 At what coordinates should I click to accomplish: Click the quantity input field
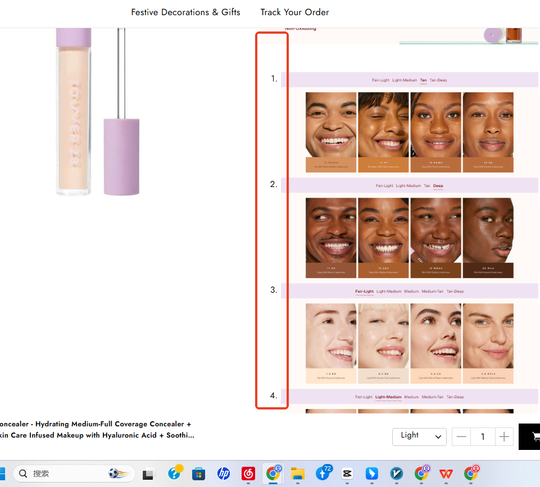point(483,437)
